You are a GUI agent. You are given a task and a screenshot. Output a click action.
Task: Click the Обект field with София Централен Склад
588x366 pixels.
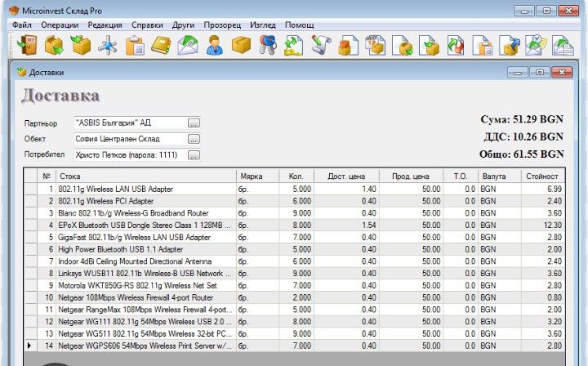point(131,139)
